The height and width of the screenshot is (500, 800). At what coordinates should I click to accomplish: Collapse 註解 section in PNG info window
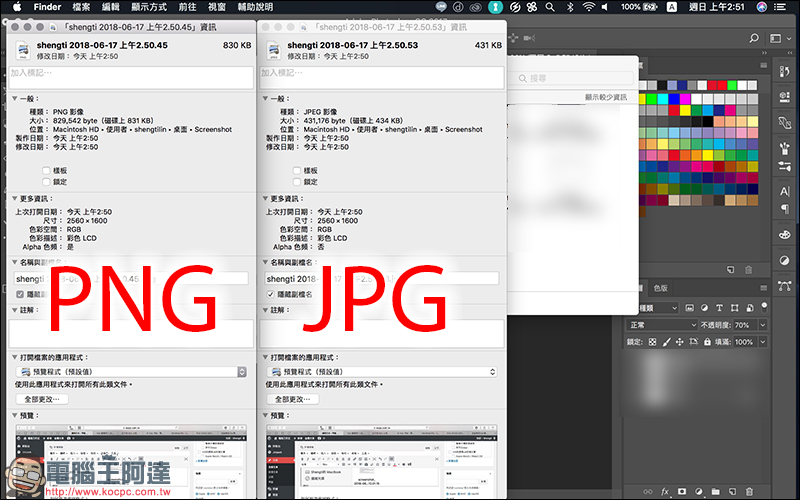pos(14,310)
